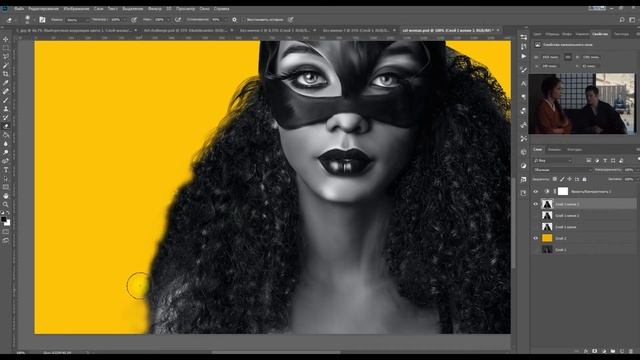Open the search icon at top right
This screenshot has height=360, width=640.
tap(622, 20)
